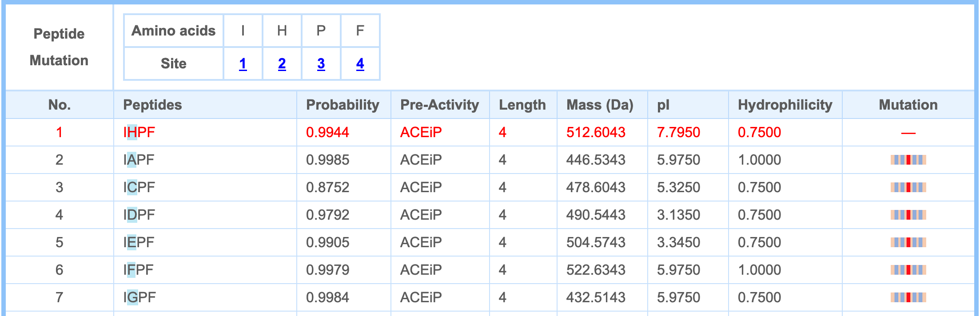The height and width of the screenshot is (316, 980).
Task: Select site 3 link for amino acid P
Action: tap(321, 64)
